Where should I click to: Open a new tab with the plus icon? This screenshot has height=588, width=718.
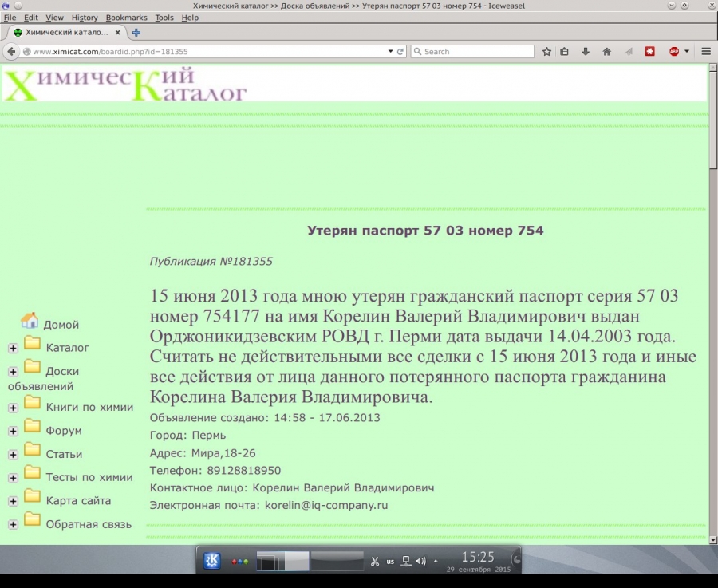pos(136,33)
